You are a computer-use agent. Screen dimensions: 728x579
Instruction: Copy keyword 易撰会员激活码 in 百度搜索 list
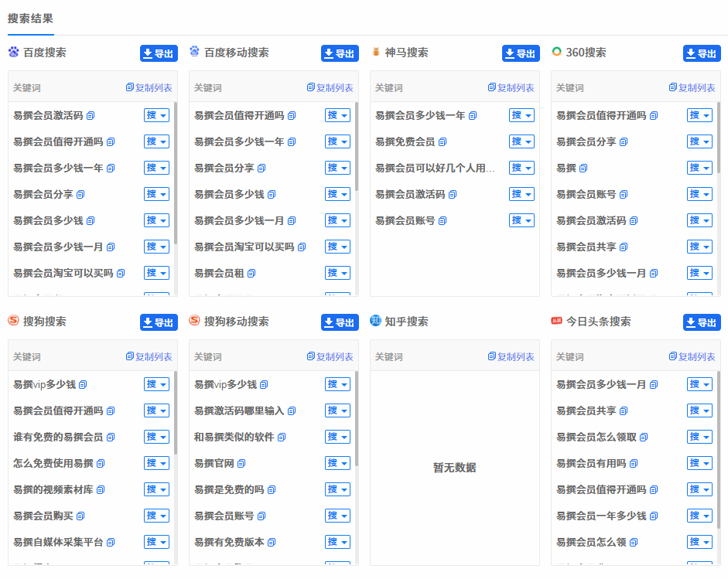91,115
